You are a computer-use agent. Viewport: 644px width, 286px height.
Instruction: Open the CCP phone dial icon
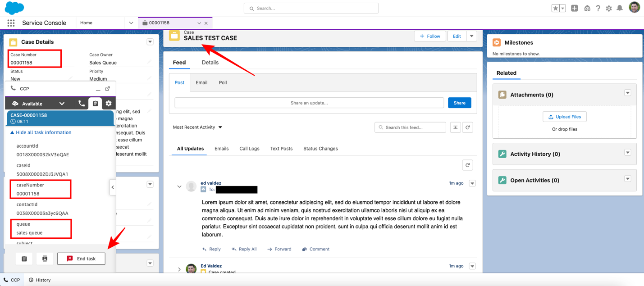82,104
